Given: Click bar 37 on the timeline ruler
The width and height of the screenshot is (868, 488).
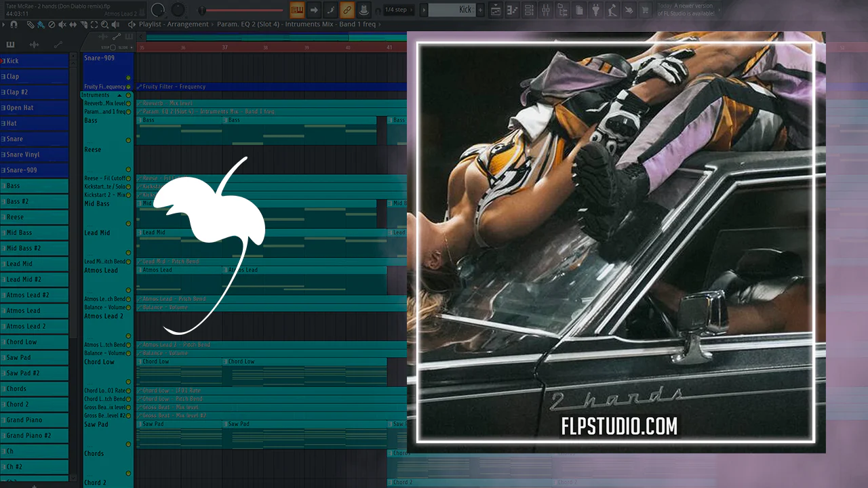Looking at the screenshot, I should (224, 47).
